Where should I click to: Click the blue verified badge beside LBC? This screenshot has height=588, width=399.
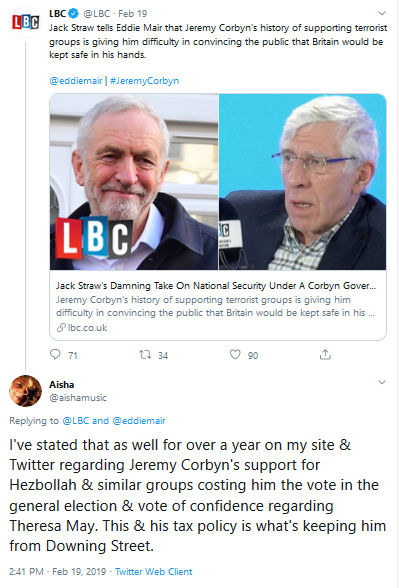74,14
